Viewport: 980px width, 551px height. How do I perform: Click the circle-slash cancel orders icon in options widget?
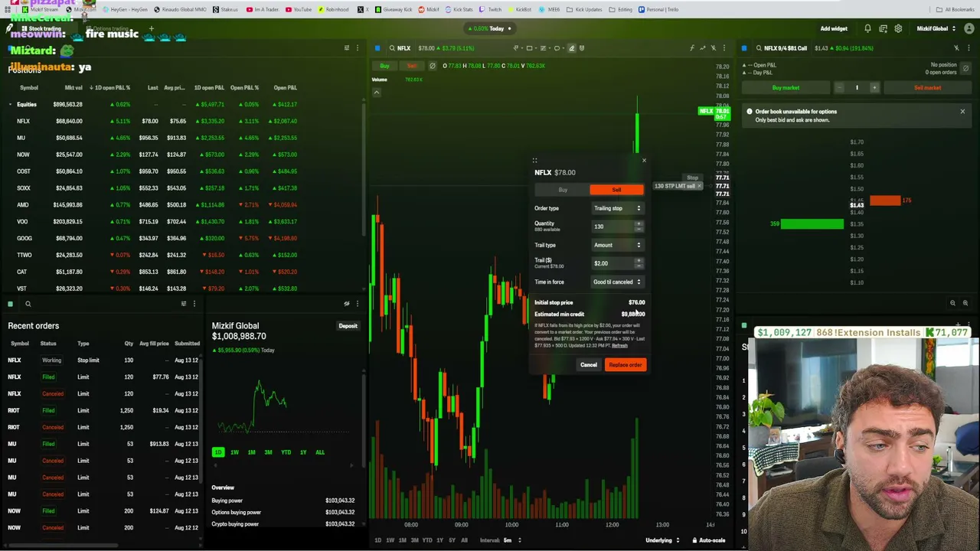click(965, 69)
